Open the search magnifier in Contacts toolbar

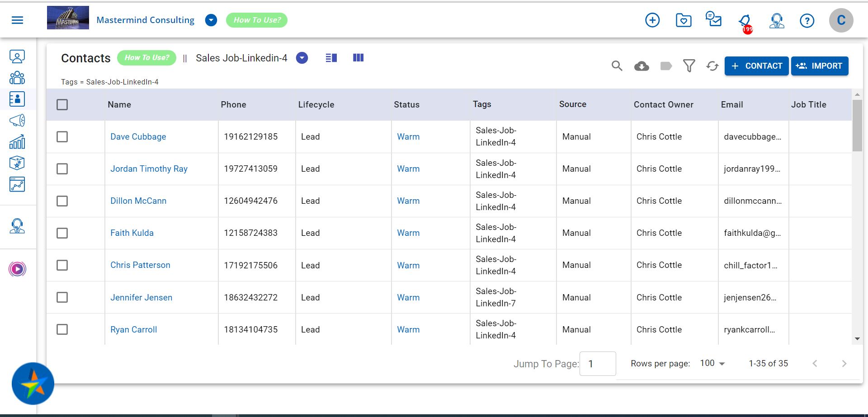[x=617, y=66]
